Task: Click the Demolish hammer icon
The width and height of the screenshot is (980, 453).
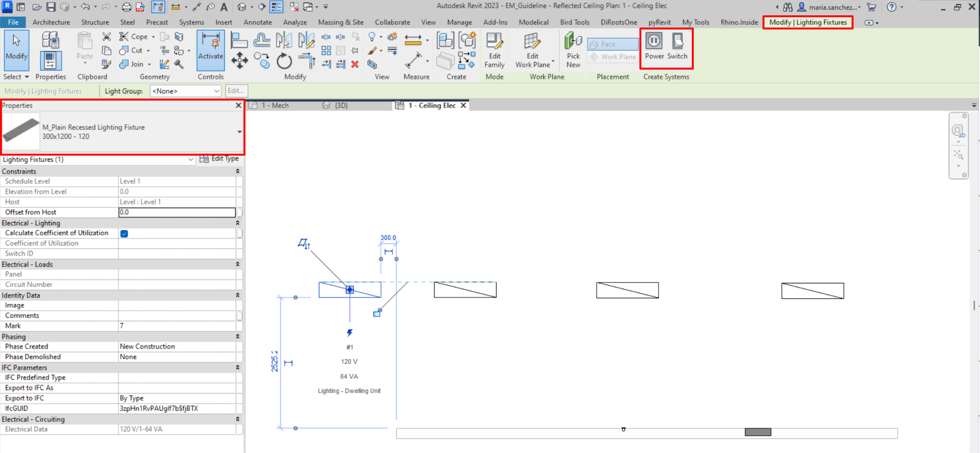Action: tap(178, 64)
